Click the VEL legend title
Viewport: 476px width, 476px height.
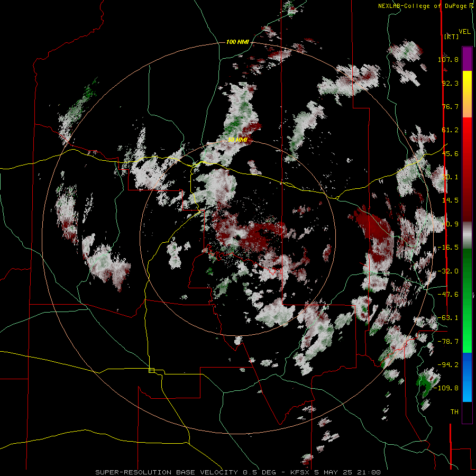(465, 32)
